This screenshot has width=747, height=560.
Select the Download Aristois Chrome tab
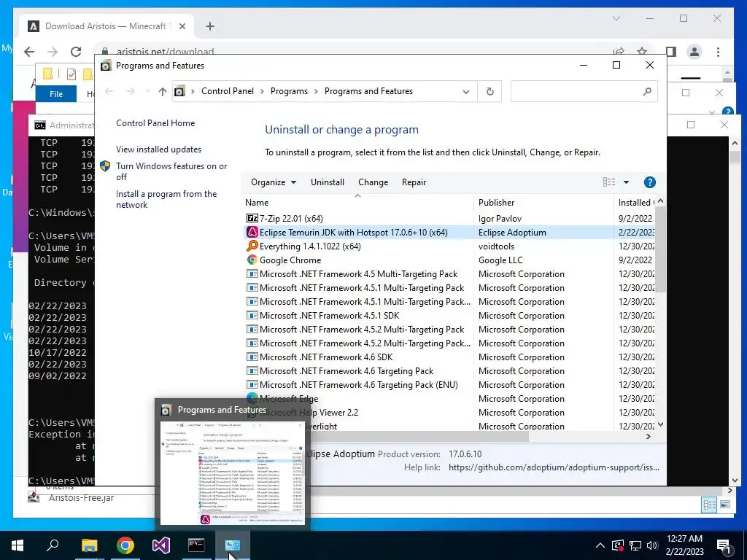click(107, 26)
